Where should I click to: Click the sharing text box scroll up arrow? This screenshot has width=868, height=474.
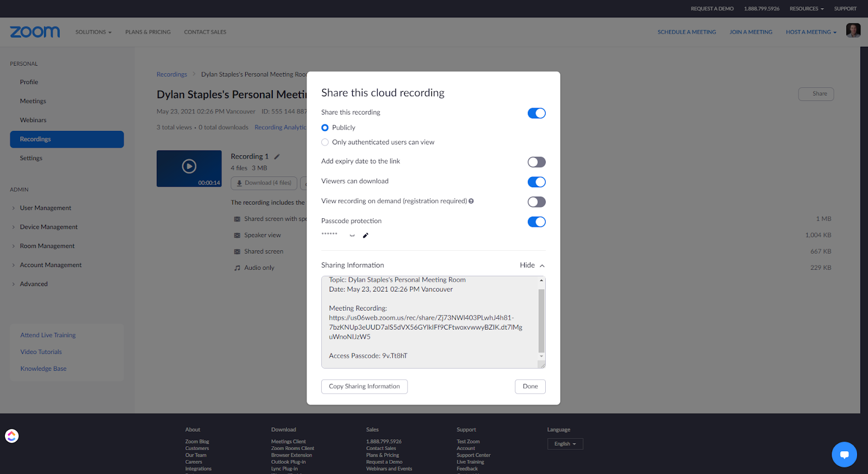click(x=541, y=280)
